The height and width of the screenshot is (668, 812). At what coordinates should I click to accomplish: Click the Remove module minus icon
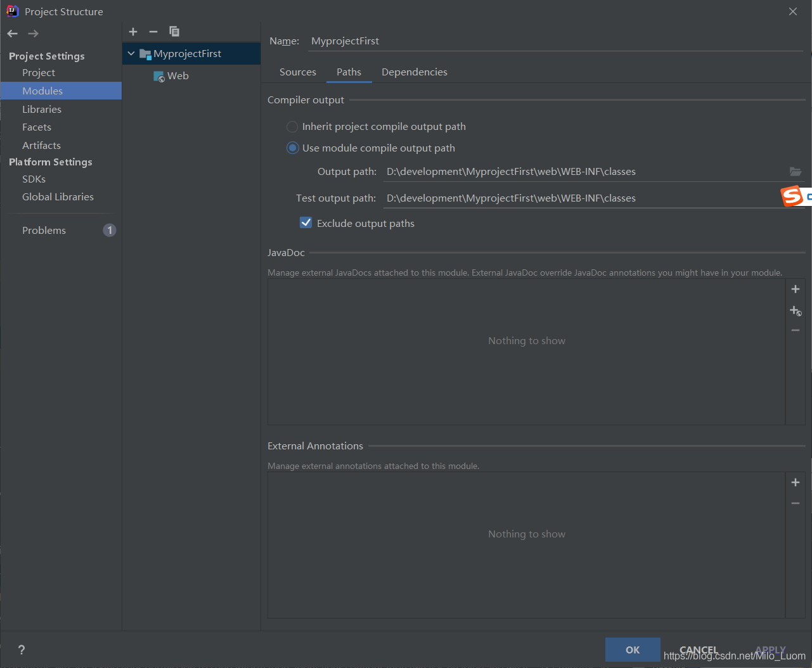coord(153,32)
